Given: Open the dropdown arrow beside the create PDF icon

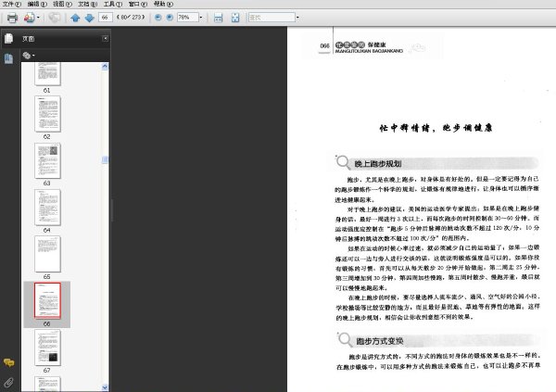Looking at the screenshot, I should pos(38,18).
